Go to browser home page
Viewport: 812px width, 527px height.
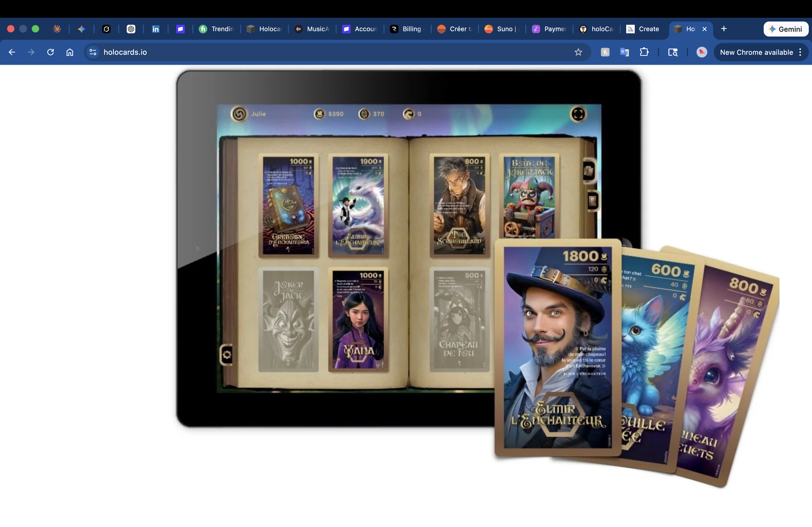(70, 52)
